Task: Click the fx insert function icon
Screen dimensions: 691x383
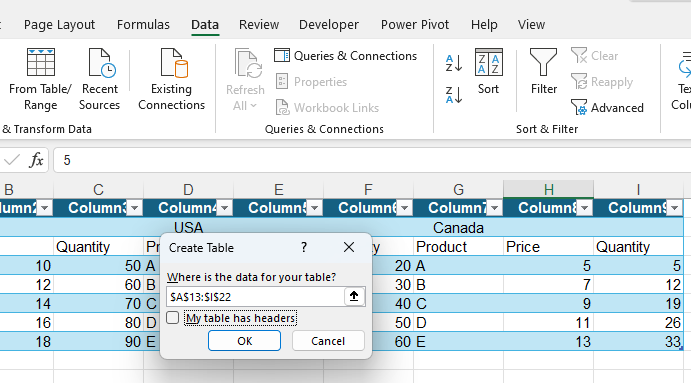Action: [36, 160]
